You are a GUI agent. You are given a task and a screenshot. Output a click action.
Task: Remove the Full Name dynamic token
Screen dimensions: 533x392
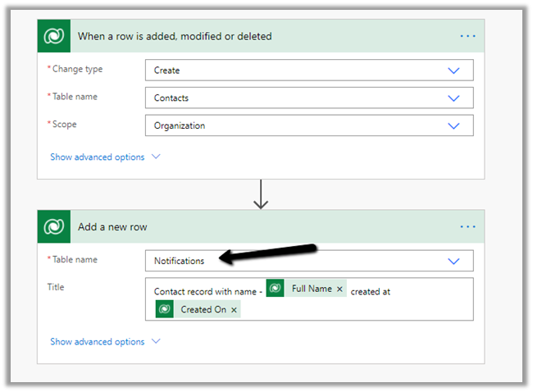(339, 289)
